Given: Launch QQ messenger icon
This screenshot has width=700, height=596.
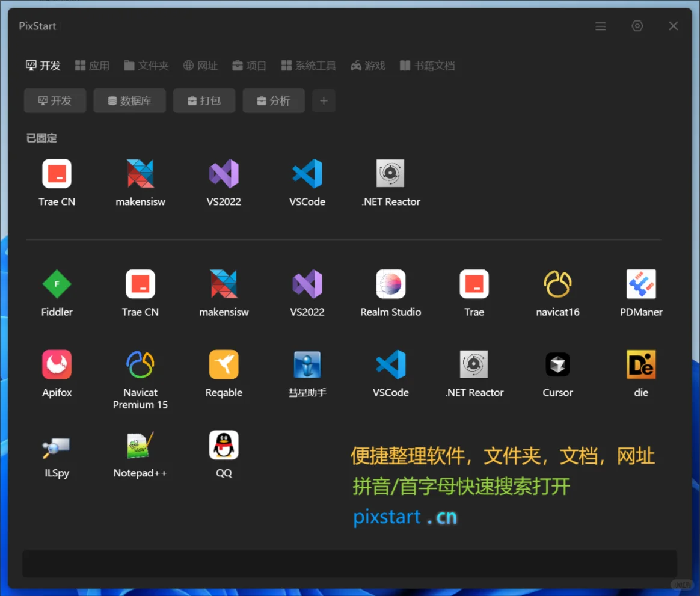Looking at the screenshot, I should 224,444.
